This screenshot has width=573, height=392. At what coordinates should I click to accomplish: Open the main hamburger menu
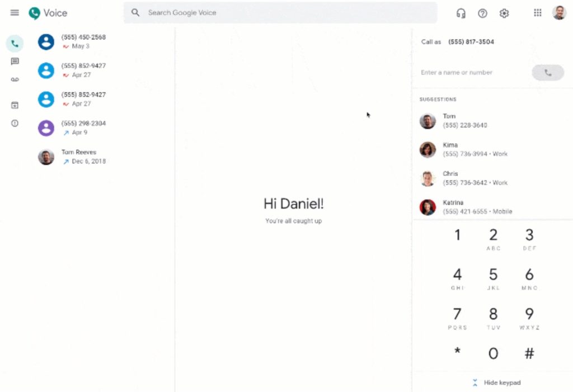[15, 13]
